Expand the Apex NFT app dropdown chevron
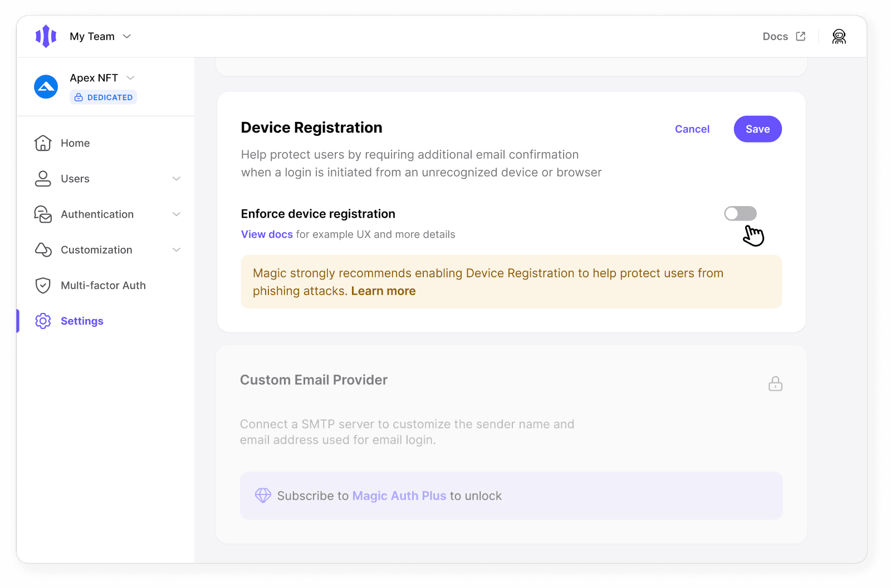This screenshot has height=588, width=891. pos(131,77)
